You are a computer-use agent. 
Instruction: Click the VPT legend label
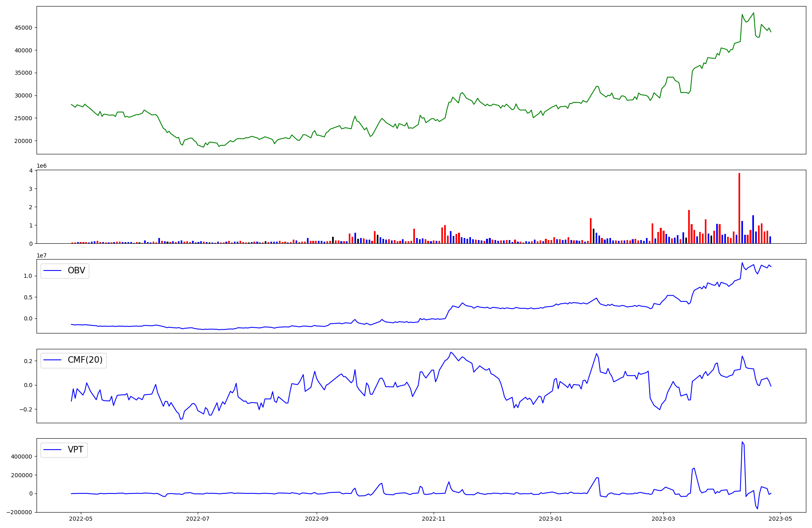[76, 450]
